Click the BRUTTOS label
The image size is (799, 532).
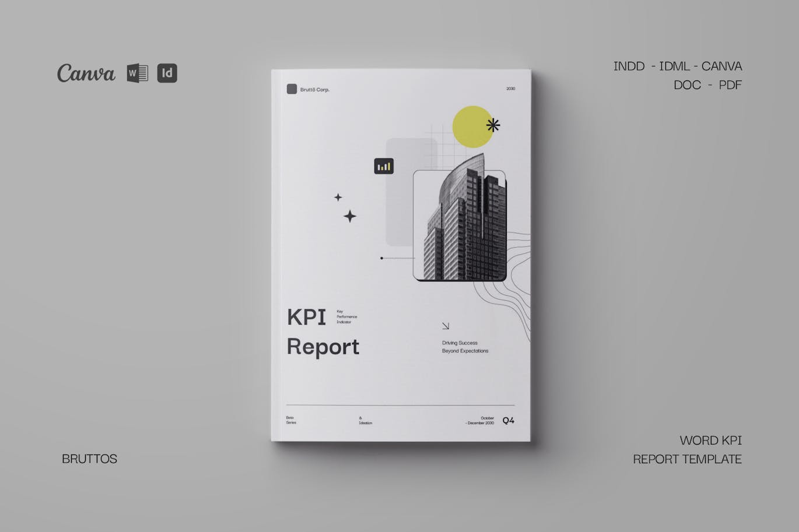89,459
